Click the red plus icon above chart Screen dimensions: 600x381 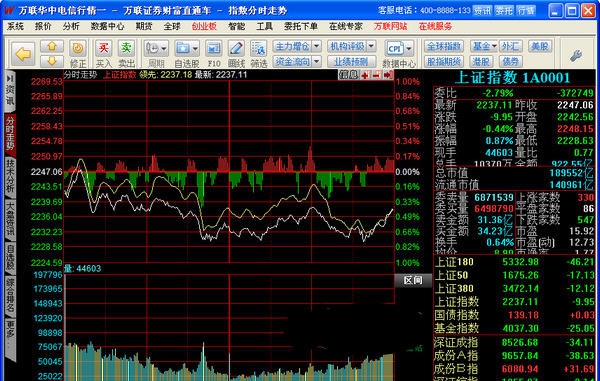pos(365,75)
